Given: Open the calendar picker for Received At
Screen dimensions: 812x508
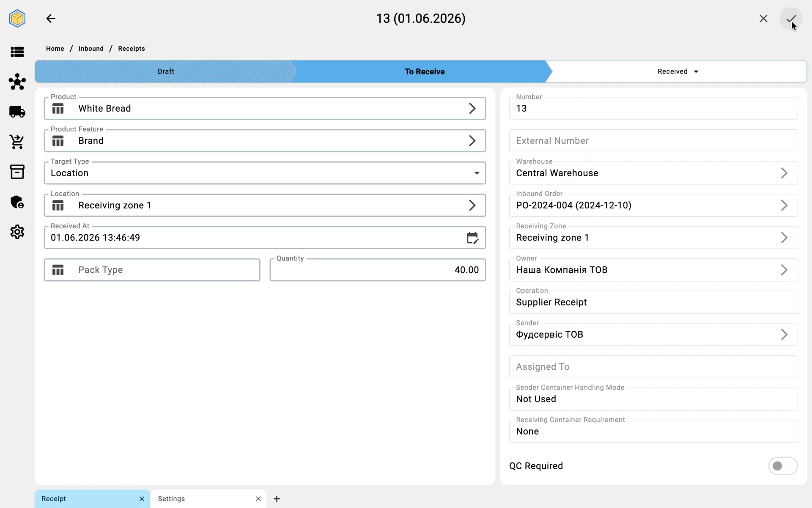Looking at the screenshot, I should click(x=472, y=238).
